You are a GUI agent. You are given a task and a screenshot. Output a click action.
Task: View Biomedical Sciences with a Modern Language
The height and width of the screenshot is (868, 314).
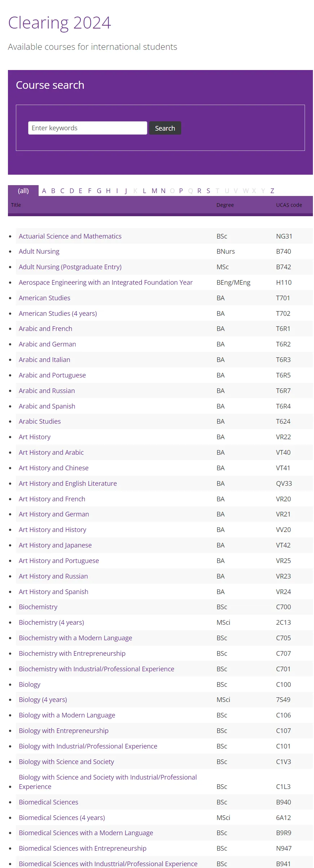(86, 833)
